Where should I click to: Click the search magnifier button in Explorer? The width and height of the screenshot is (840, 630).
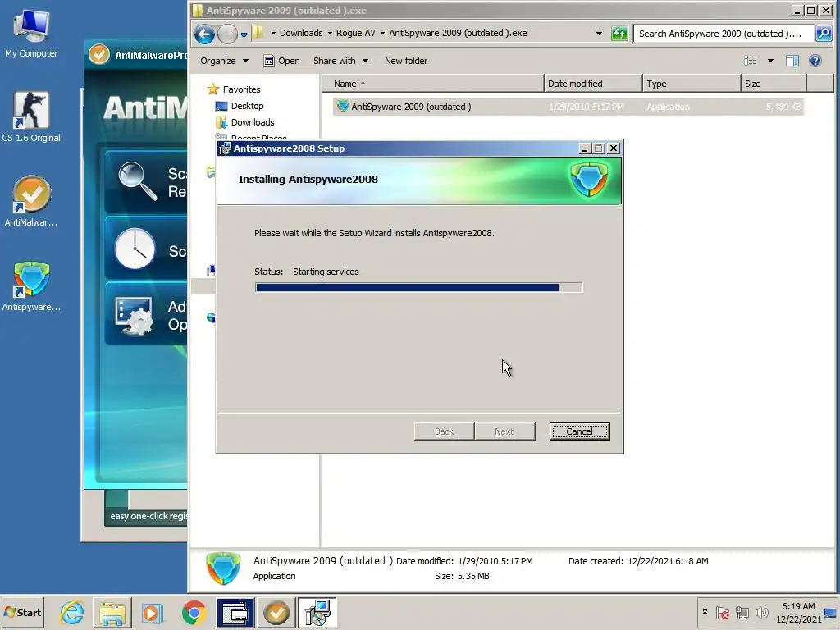click(x=823, y=34)
